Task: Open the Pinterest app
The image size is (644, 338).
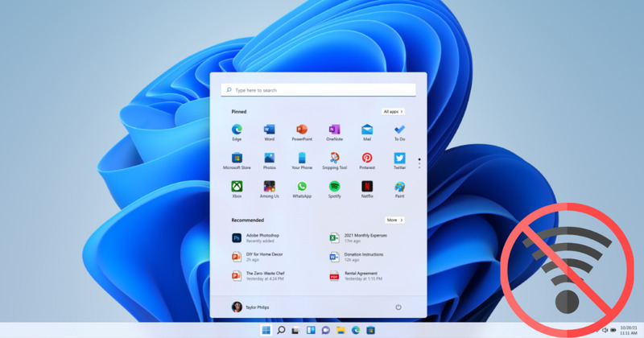Action: pos(367,161)
